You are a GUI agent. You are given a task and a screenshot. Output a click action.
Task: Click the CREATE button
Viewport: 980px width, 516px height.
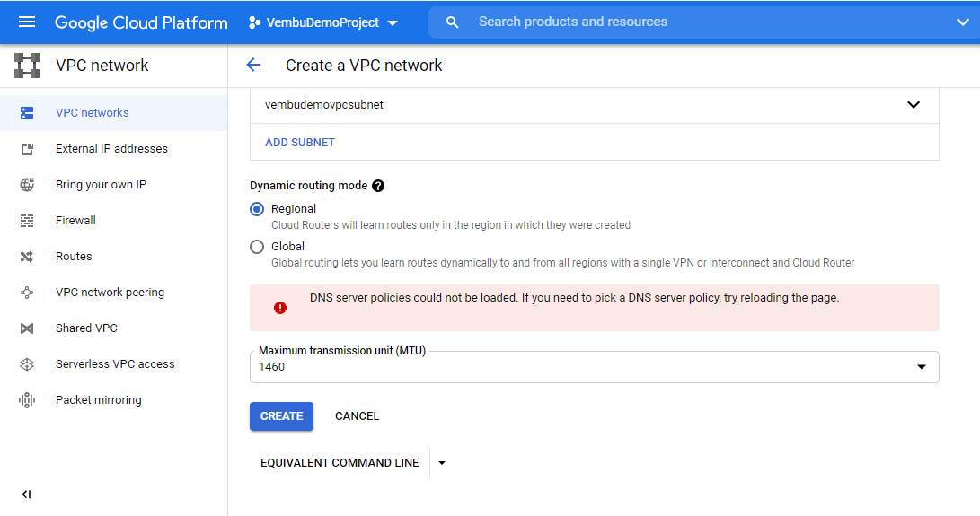pos(282,416)
